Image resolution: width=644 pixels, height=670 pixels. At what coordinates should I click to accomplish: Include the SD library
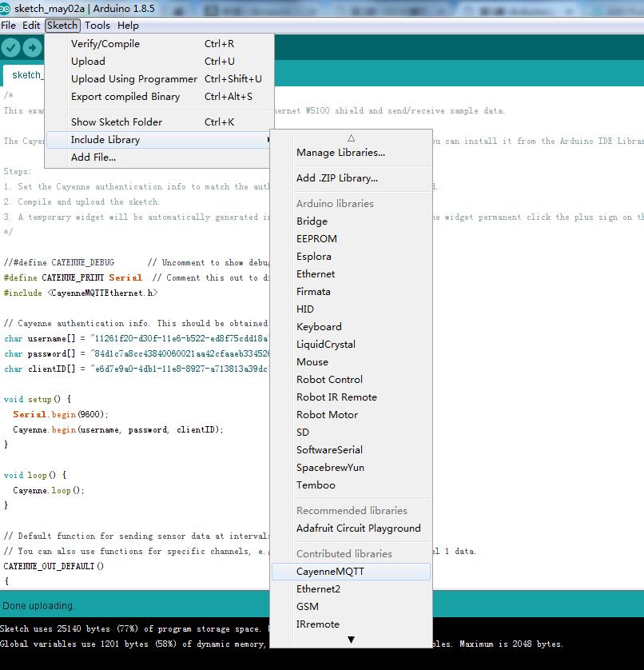351,432
